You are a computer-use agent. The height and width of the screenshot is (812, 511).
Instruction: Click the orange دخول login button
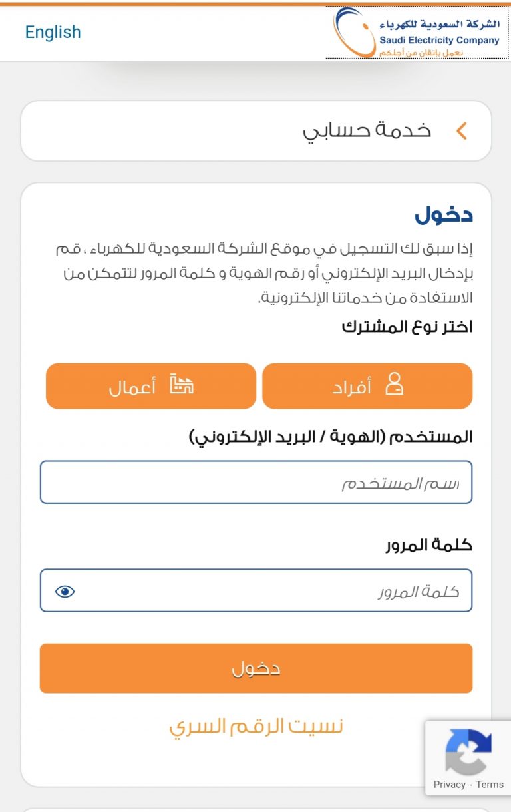tap(256, 668)
